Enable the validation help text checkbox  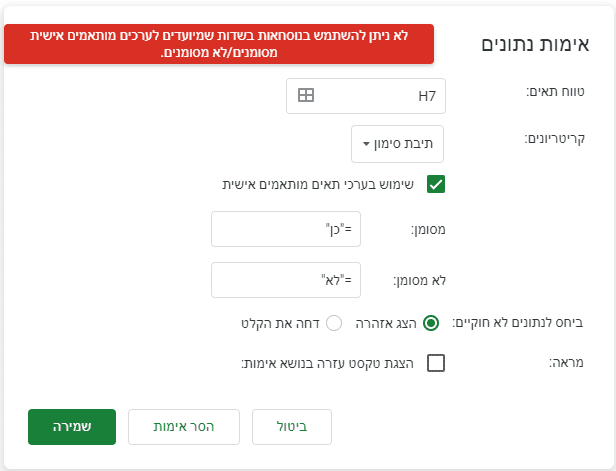pyautogui.click(x=435, y=363)
